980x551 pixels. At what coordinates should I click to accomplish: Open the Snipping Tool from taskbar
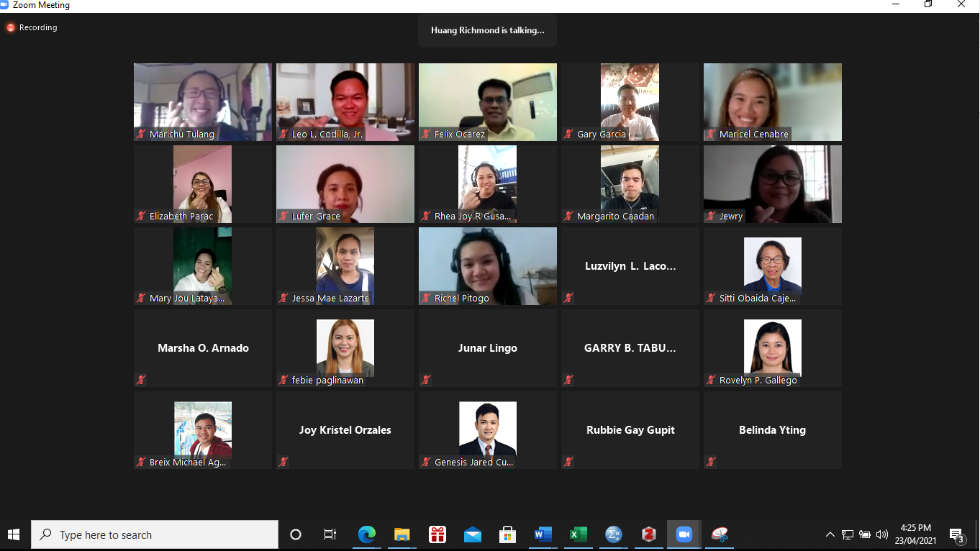[x=719, y=534]
